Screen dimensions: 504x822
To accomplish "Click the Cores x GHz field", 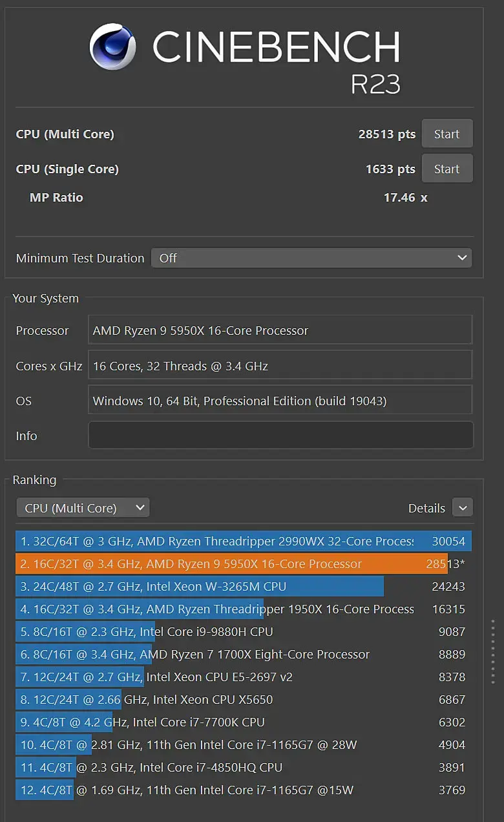I will coord(280,366).
